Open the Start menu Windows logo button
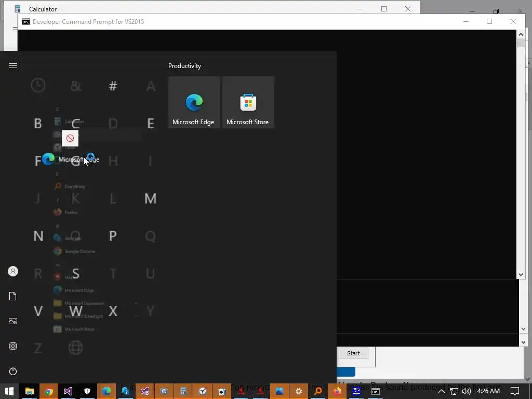This screenshot has height=399, width=532. click(x=9, y=391)
